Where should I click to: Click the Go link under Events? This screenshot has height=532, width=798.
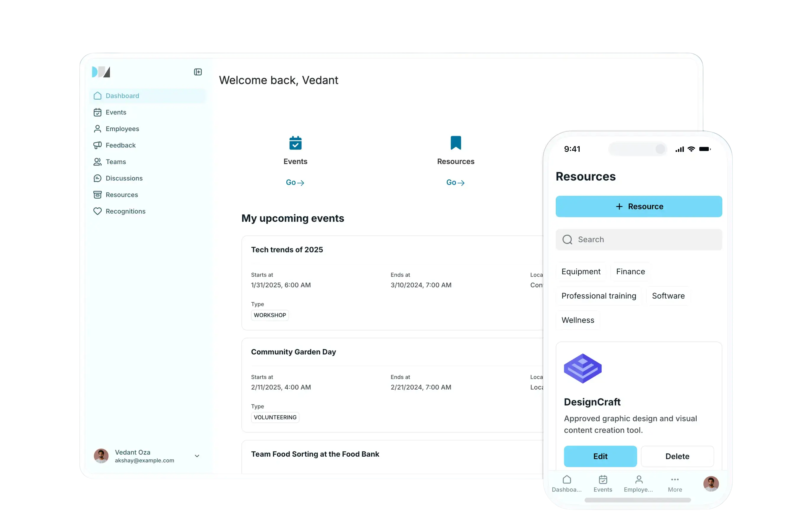[294, 183]
